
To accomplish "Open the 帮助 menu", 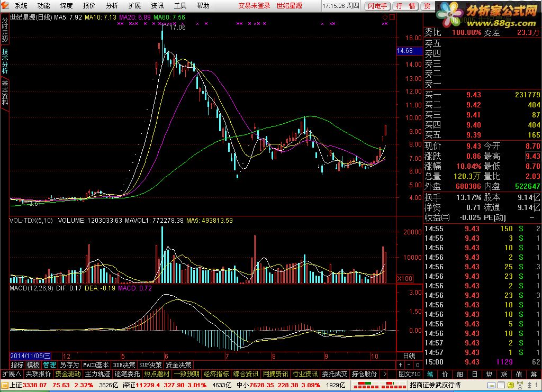I will [x=203, y=5].
